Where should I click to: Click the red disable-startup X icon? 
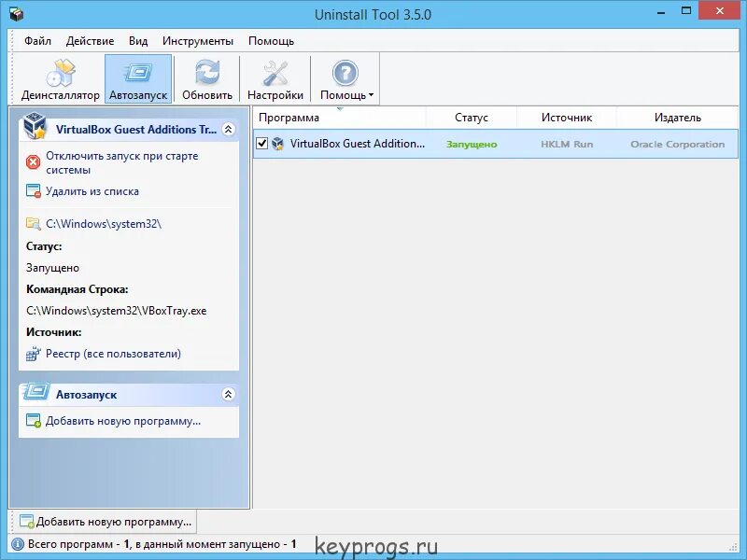34,162
